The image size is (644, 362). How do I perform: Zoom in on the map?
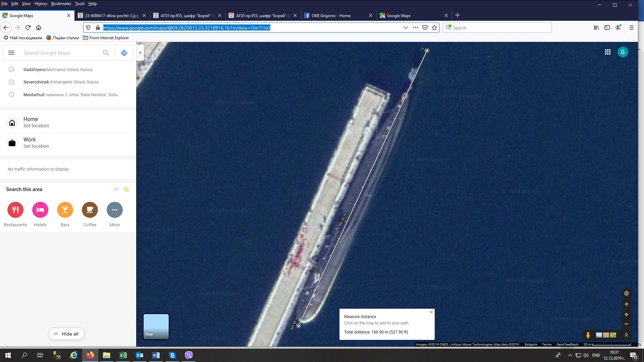coord(626,315)
